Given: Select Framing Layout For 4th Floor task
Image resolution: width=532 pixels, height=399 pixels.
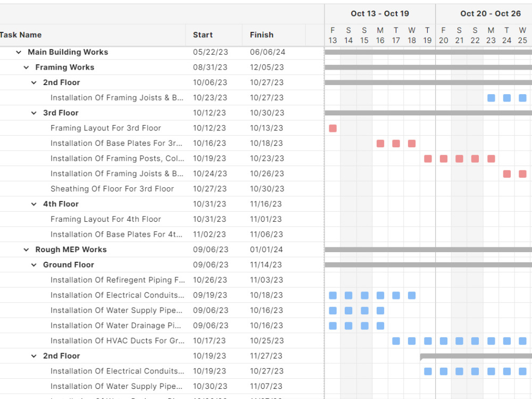Looking at the screenshot, I should [x=105, y=220].
